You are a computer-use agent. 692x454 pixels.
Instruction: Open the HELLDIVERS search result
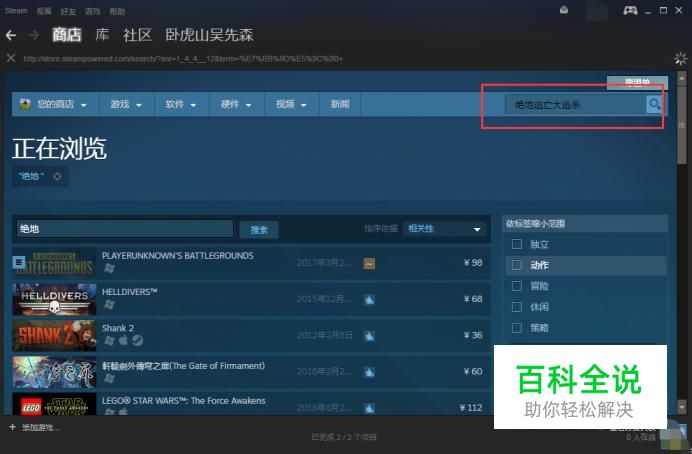(252, 299)
